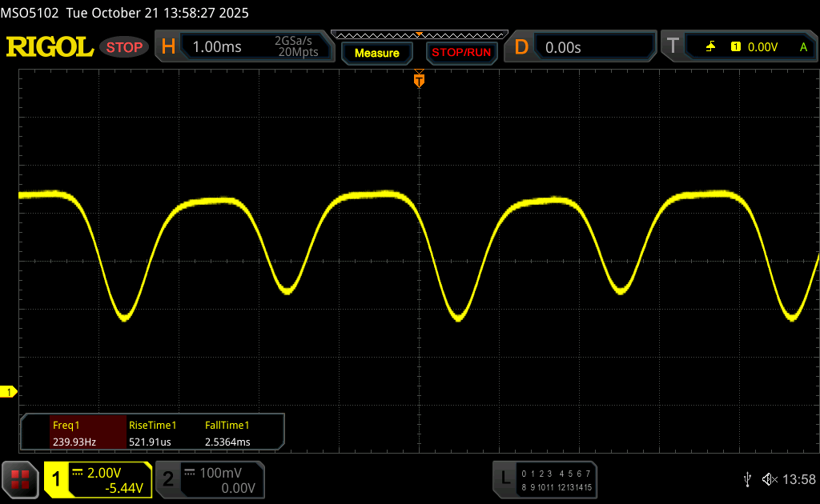The image size is (820, 504).
Task: Open the 0.00V trigger level setting
Action: click(762, 47)
